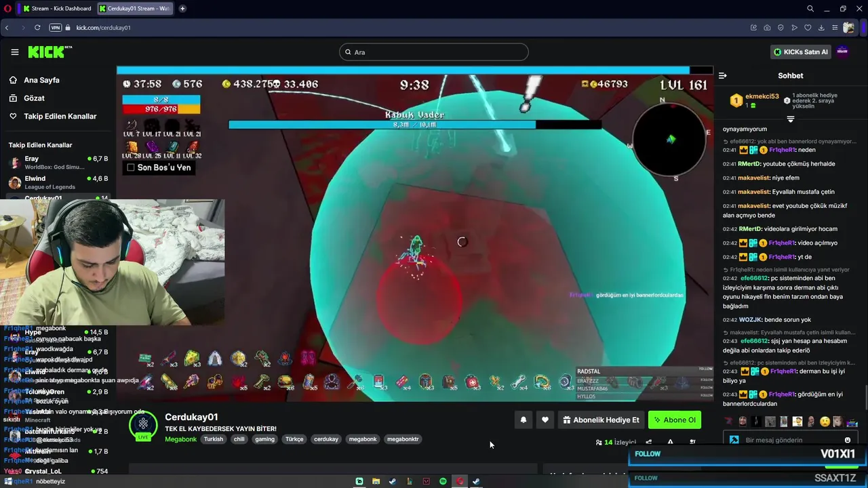
Task: Open Takip Edilen Kanallar in sidebar
Action: [60, 117]
